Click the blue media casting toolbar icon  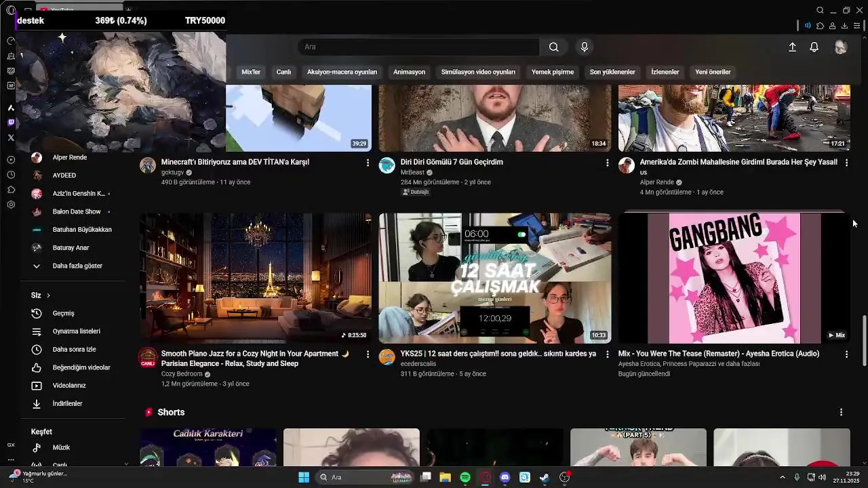coord(808,26)
